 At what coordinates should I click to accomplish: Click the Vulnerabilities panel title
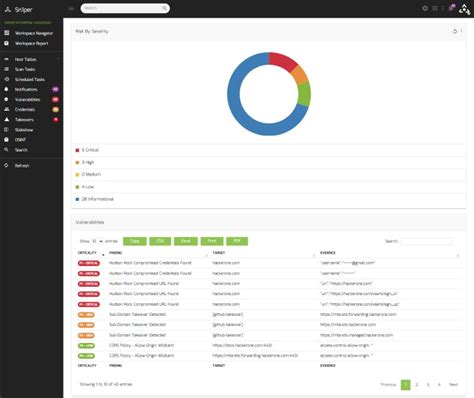(x=90, y=222)
